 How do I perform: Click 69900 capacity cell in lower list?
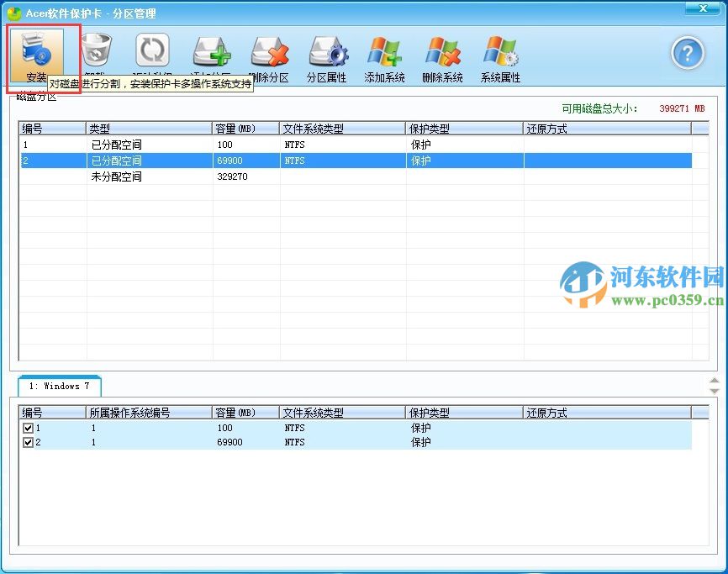point(229,442)
